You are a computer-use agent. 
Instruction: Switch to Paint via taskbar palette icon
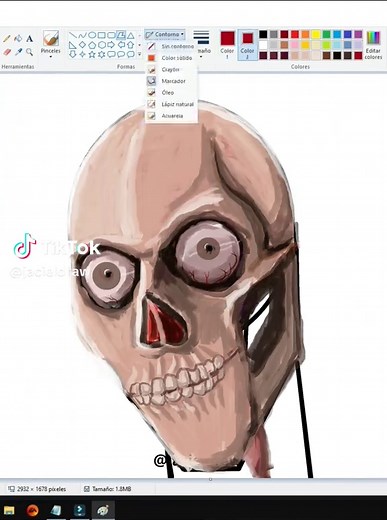[103, 510]
